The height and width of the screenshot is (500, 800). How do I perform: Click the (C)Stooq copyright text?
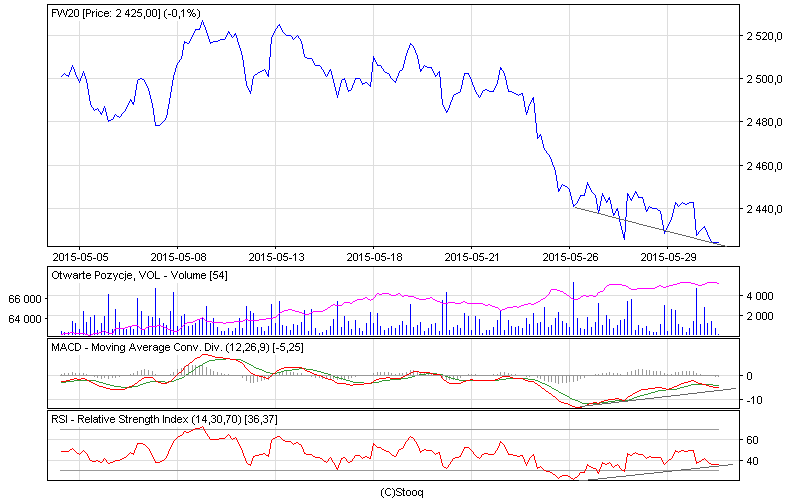(x=402, y=492)
